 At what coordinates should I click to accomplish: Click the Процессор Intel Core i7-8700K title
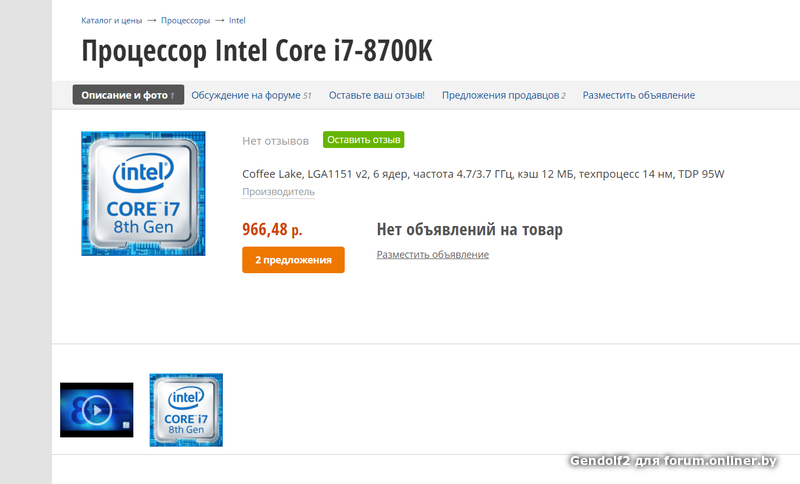257,51
